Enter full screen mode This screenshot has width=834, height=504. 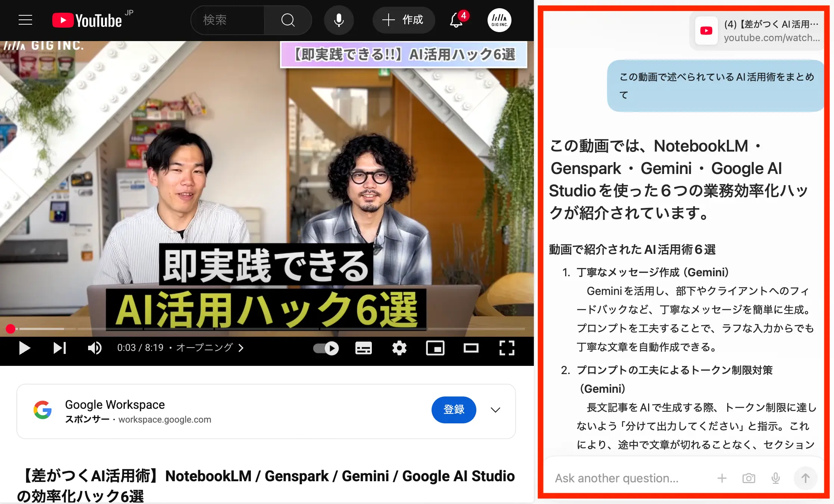tap(507, 348)
